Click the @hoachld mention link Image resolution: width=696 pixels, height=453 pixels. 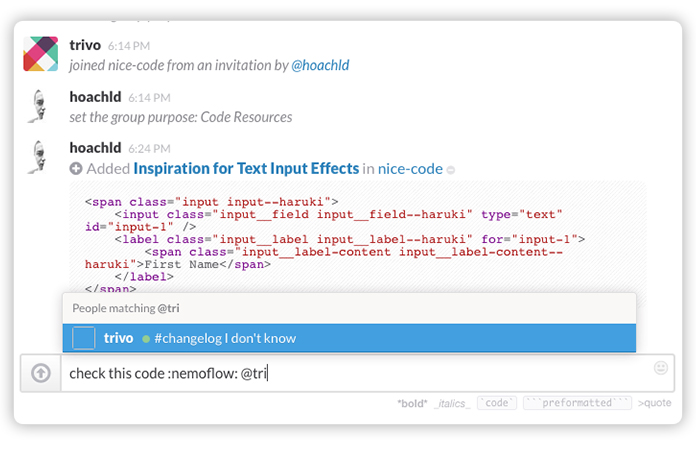click(320, 65)
